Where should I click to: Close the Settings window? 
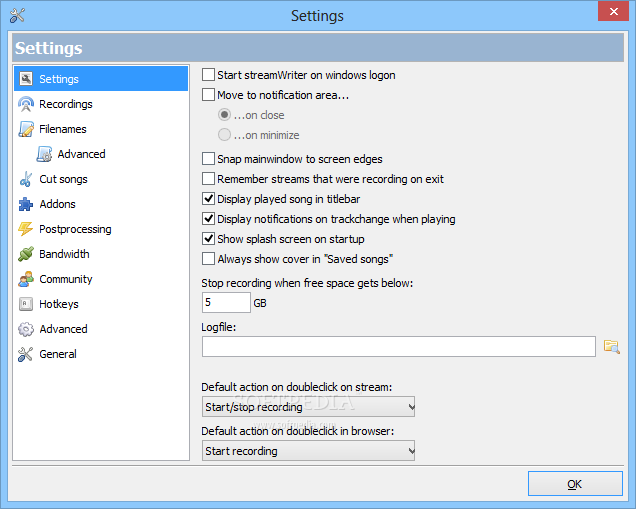614,12
